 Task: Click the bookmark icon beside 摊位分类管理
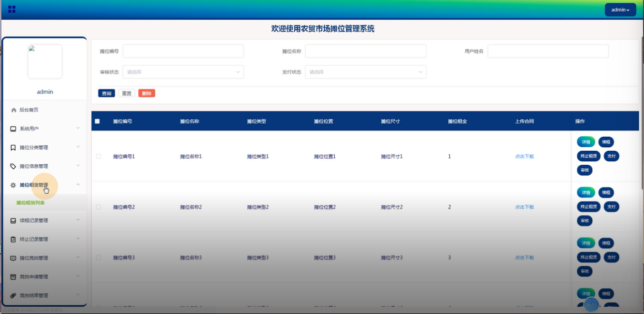(14, 148)
